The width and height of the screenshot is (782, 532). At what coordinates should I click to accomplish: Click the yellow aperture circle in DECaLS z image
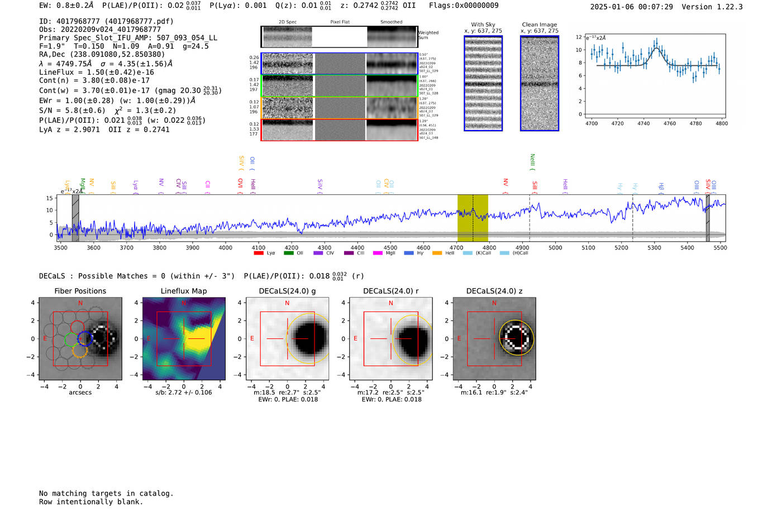tap(517, 338)
